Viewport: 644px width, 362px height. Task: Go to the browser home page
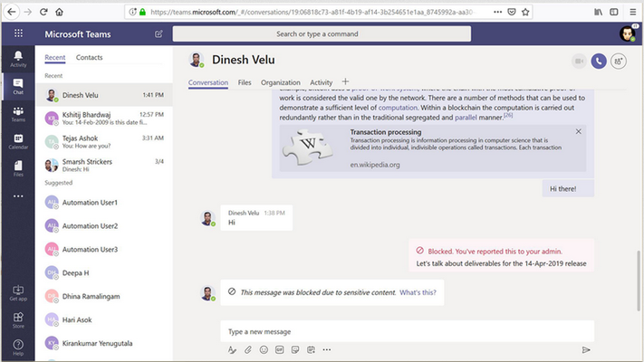(x=59, y=12)
